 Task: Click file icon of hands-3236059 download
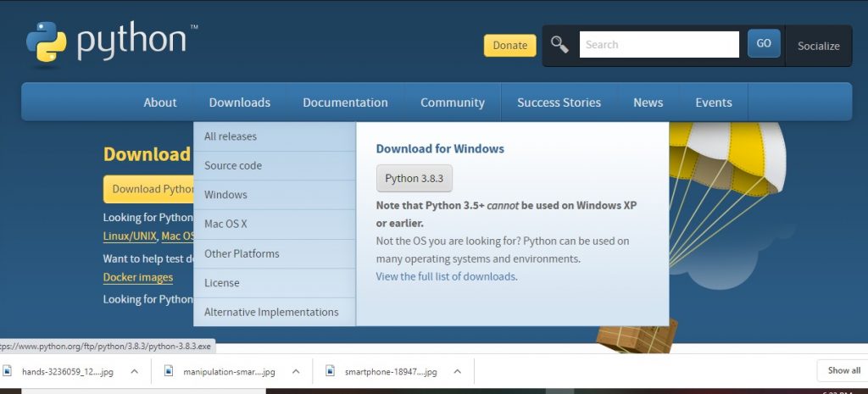(7, 371)
